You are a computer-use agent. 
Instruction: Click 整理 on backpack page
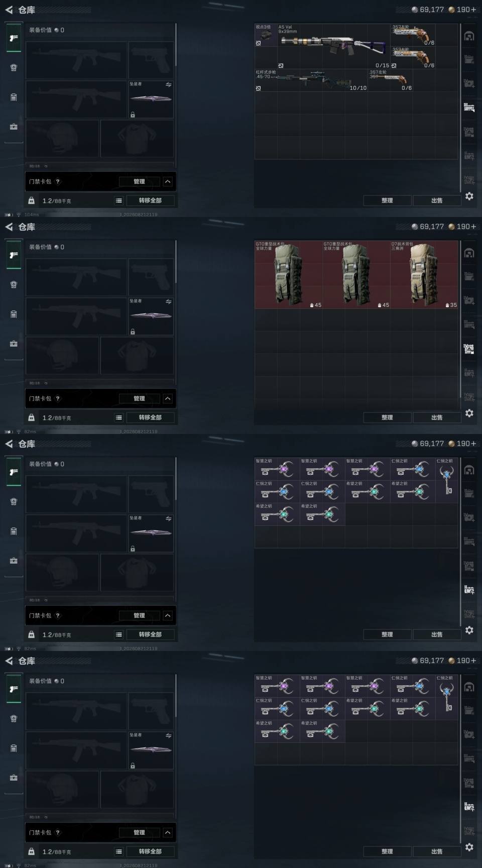tap(387, 417)
